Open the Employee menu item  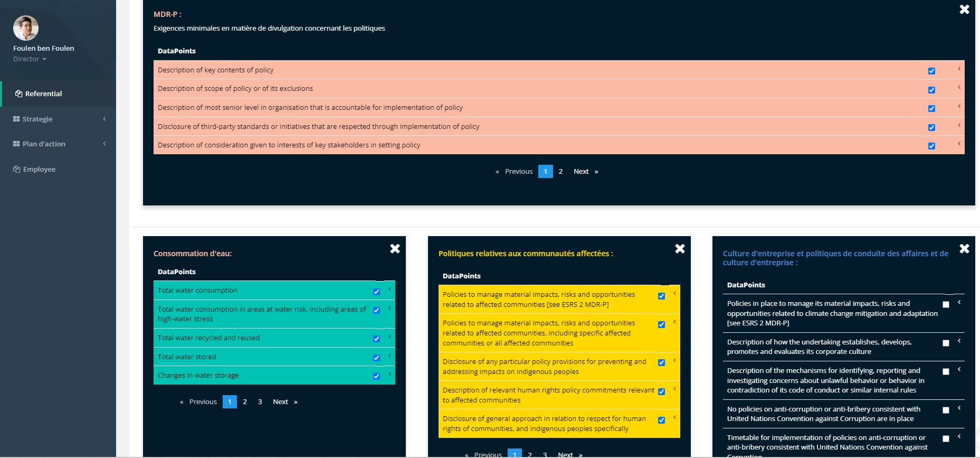click(x=39, y=169)
